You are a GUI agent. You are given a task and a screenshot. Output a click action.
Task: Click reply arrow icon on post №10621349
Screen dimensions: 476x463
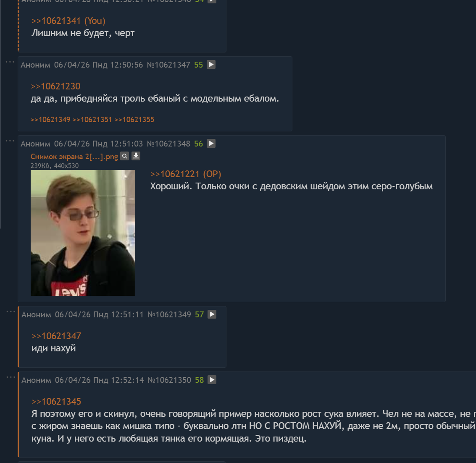(212, 314)
